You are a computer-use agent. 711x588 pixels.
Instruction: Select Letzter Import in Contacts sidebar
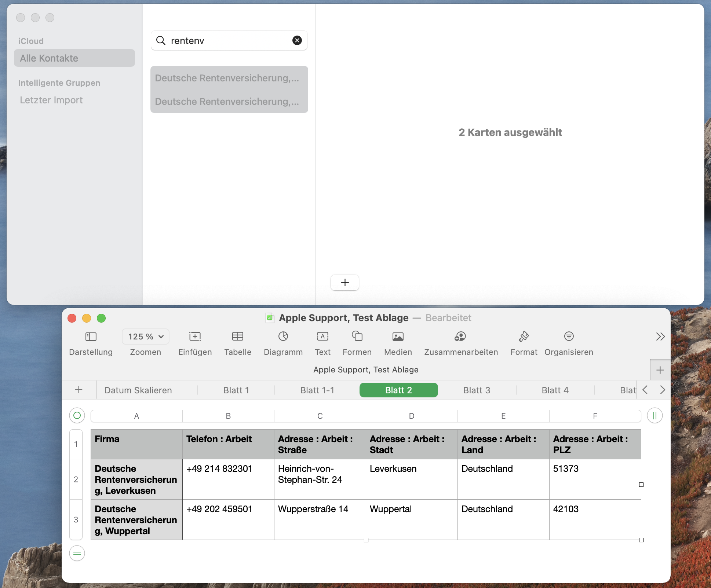click(x=51, y=100)
